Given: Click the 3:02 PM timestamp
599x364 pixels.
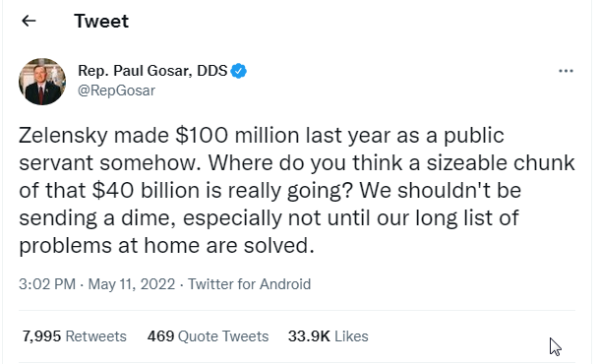Looking at the screenshot, I should coord(47,284).
